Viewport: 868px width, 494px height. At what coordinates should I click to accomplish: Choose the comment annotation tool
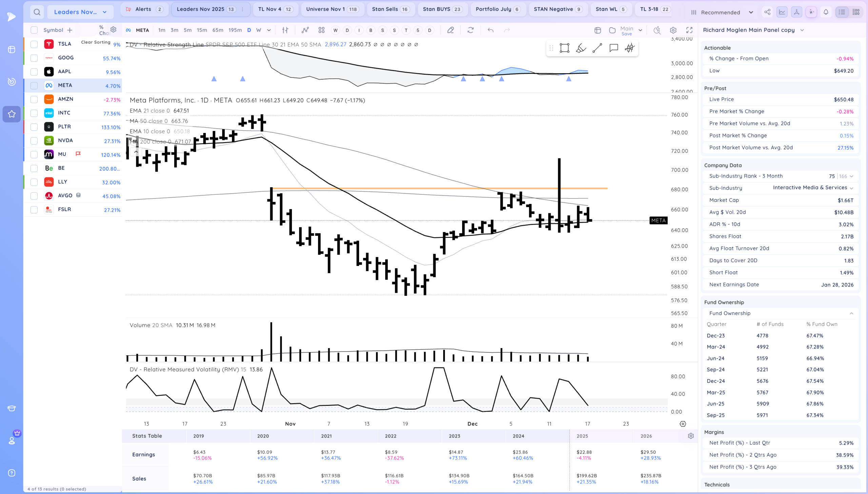coord(613,48)
